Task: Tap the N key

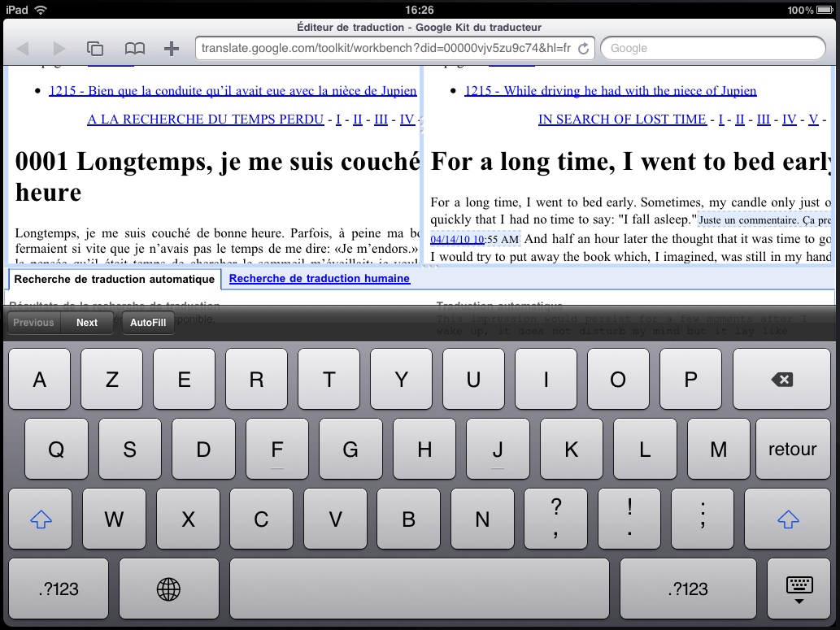Action: click(x=482, y=519)
